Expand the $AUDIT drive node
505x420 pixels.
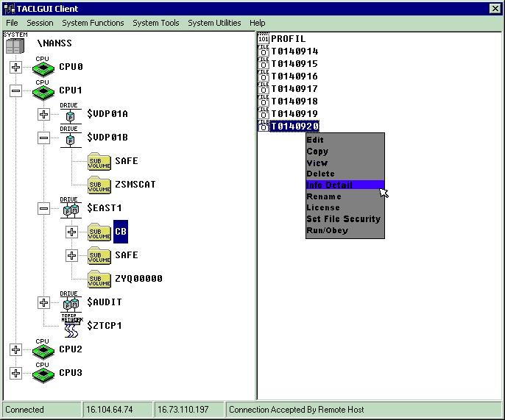point(44,302)
